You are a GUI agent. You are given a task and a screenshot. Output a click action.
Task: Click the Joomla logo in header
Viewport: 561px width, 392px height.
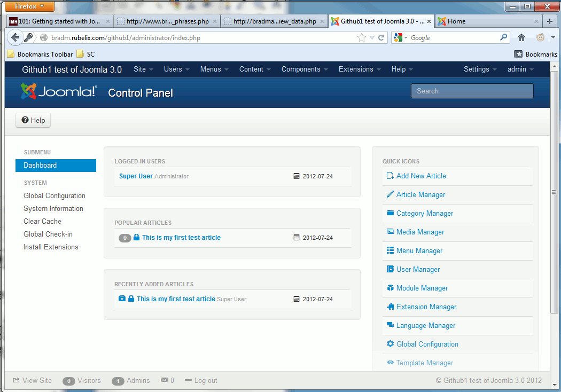[59, 91]
